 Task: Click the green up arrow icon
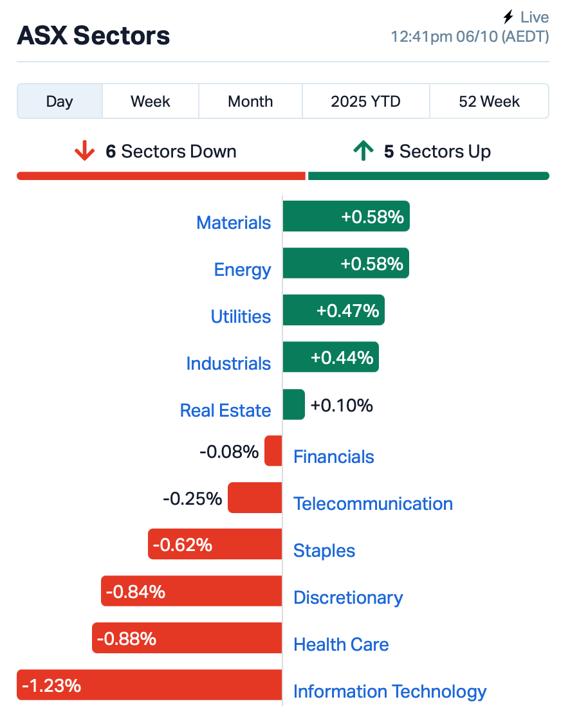point(363,152)
